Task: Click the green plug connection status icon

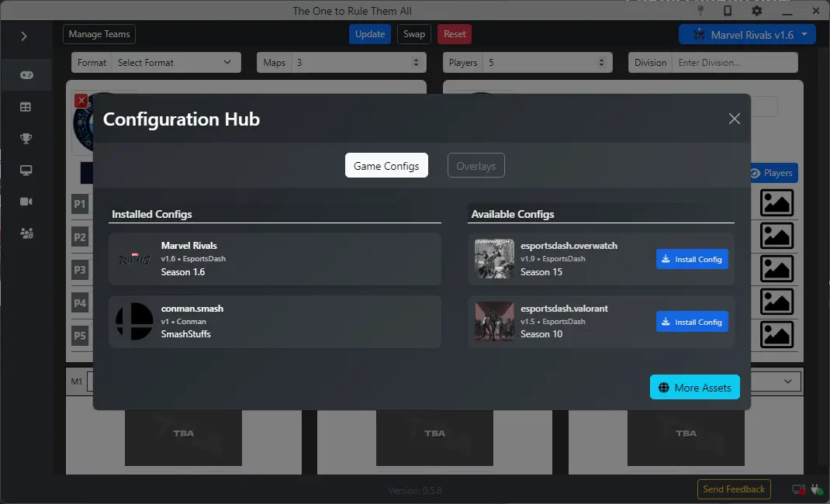Action: click(817, 489)
